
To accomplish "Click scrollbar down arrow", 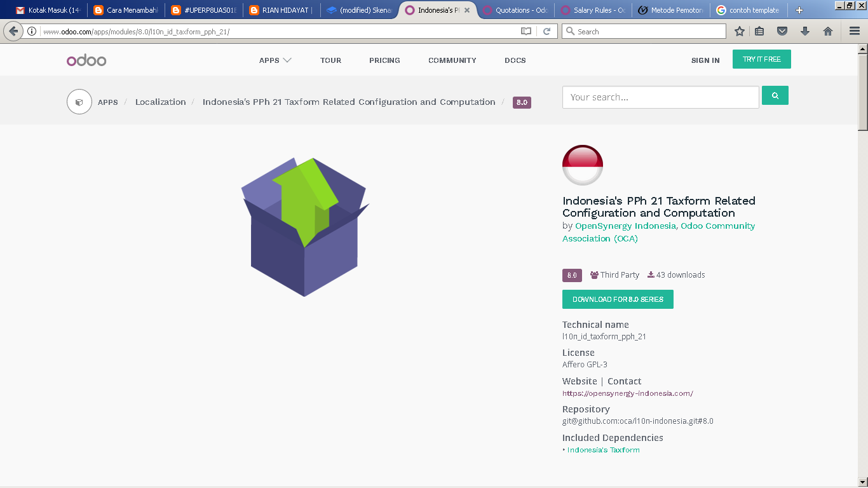I will tap(863, 482).
